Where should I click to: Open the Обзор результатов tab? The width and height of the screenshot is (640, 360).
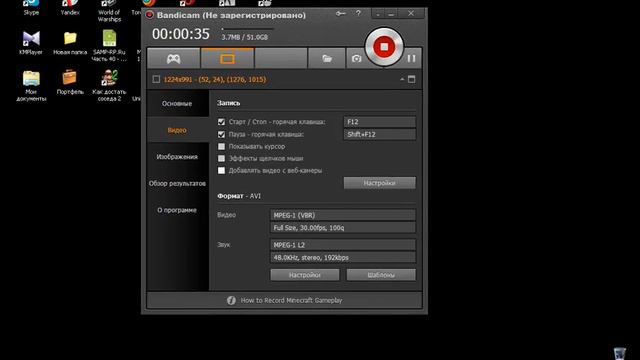pyautogui.click(x=177, y=183)
